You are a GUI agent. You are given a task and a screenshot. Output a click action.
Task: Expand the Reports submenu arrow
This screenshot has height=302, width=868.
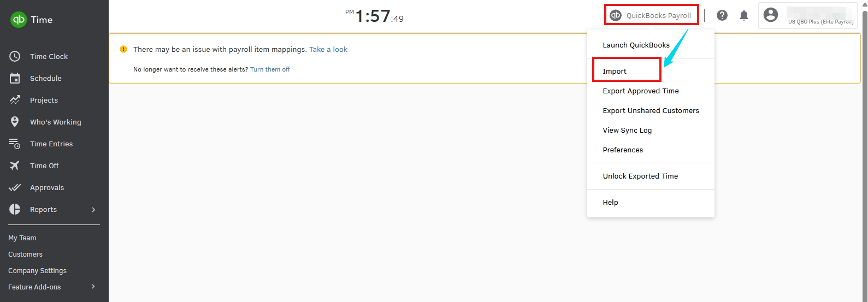point(93,210)
